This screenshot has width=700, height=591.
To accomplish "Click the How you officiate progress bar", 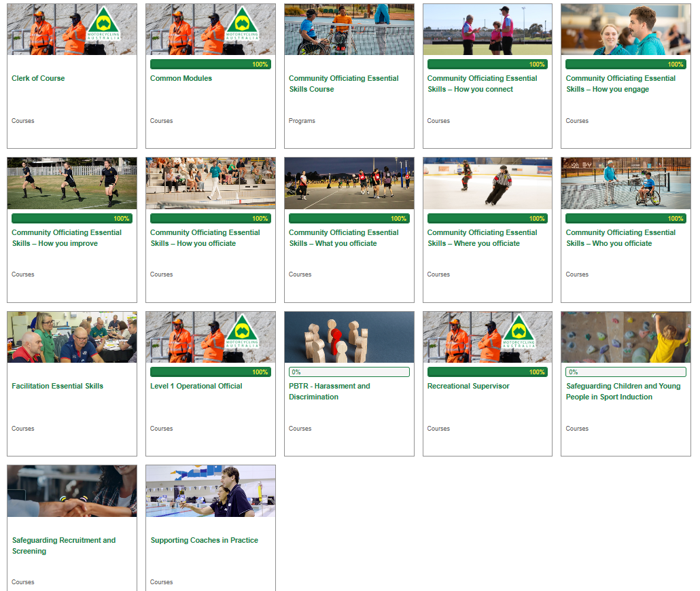I will (210, 218).
